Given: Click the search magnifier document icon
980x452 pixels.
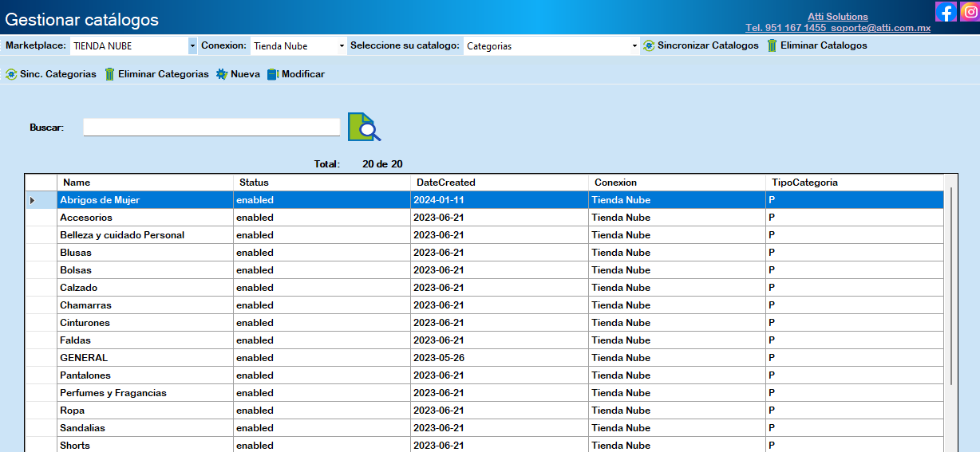Looking at the screenshot, I should click(364, 127).
